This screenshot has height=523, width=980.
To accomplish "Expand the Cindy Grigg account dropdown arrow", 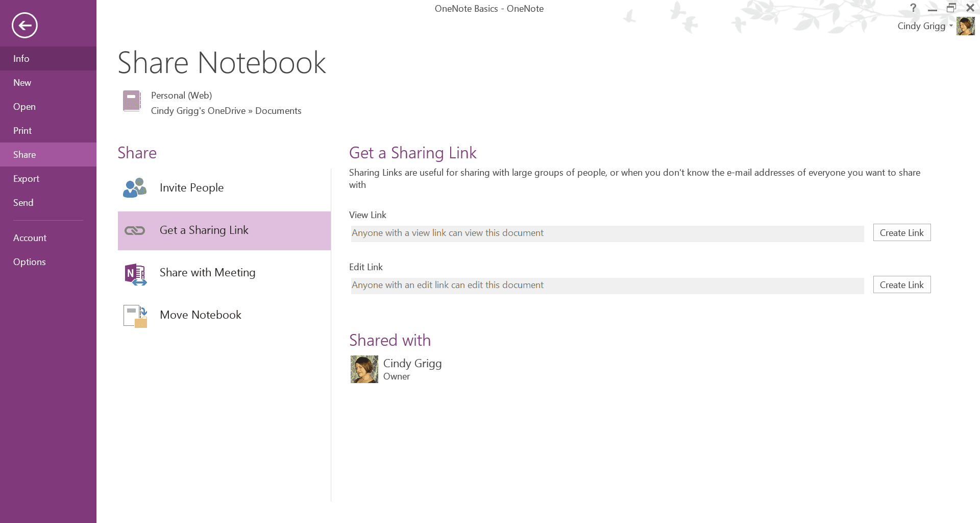I will point(951,26).
